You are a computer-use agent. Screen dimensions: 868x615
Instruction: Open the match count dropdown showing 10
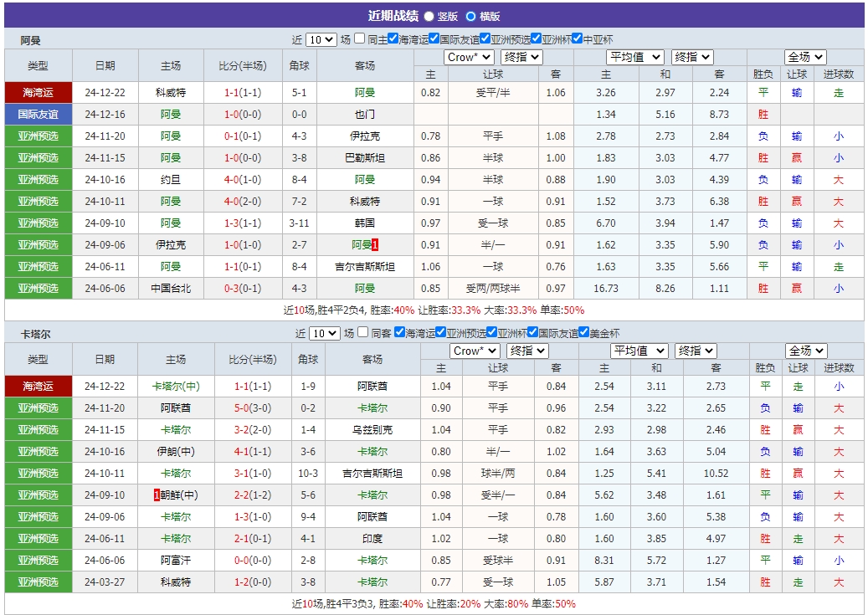pyautogui.click(x=321, y=38)
